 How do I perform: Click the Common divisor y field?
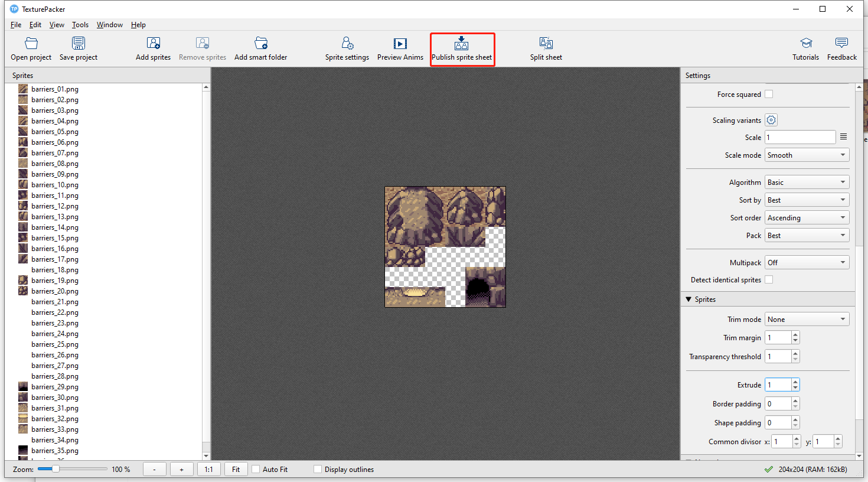pyautogui.click(x=823, y=441)
